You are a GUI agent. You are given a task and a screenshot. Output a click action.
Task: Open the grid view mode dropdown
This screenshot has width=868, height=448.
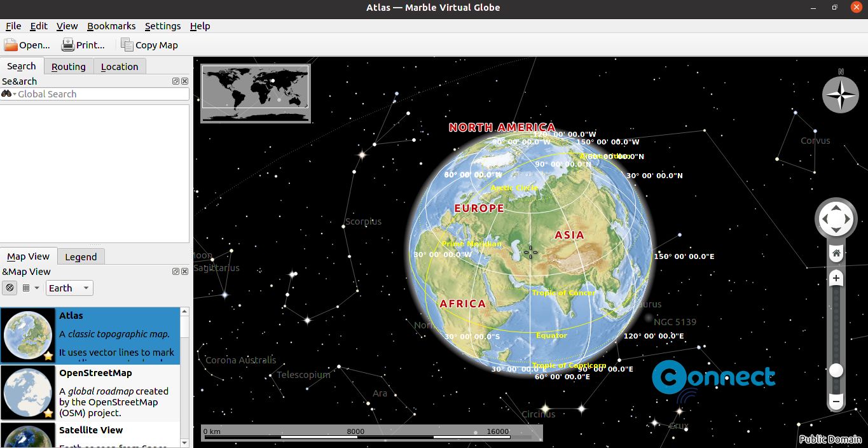click(31, 288)
